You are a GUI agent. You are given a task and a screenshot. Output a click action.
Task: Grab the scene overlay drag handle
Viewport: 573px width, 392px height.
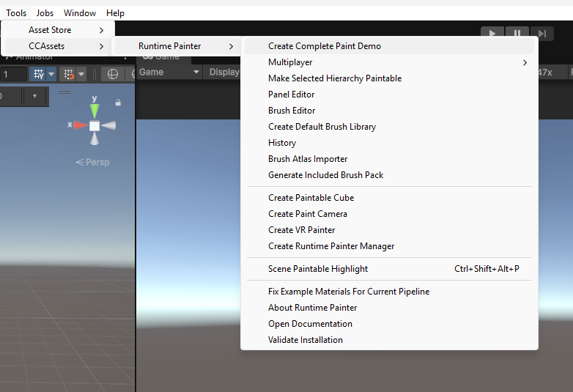tap(64, 92)
